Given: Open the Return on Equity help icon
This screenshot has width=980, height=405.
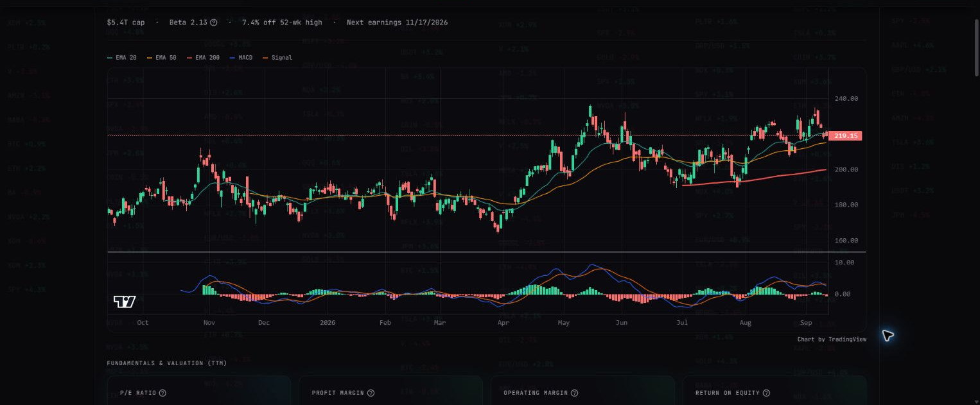Looking at the screenshot, I should coord(766,393).
